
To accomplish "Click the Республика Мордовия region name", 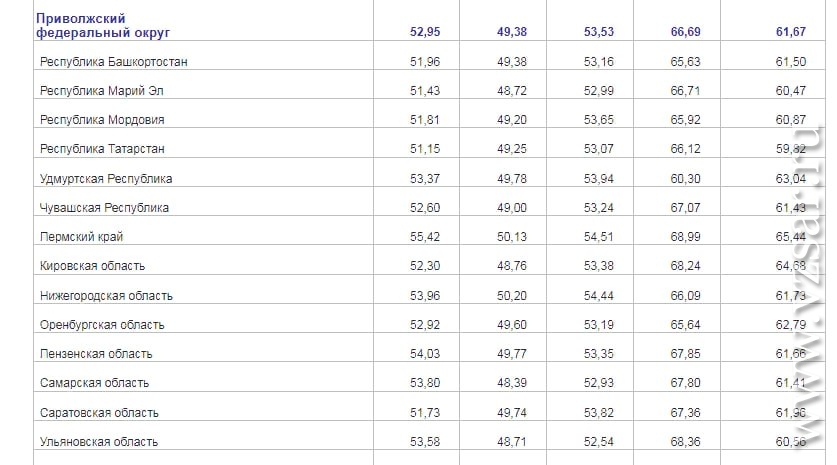I will pos(102,120).
